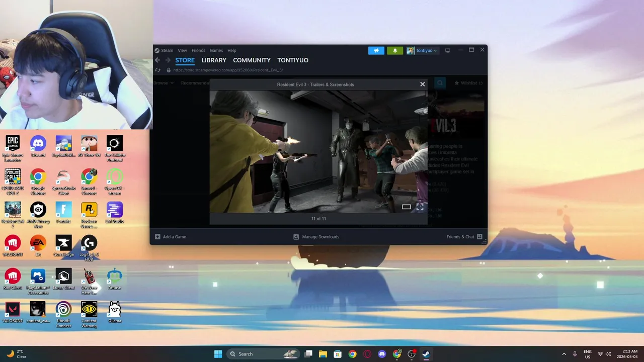Open Manage Downloads in Steam
644x362 pixels.
pos(316,237)
